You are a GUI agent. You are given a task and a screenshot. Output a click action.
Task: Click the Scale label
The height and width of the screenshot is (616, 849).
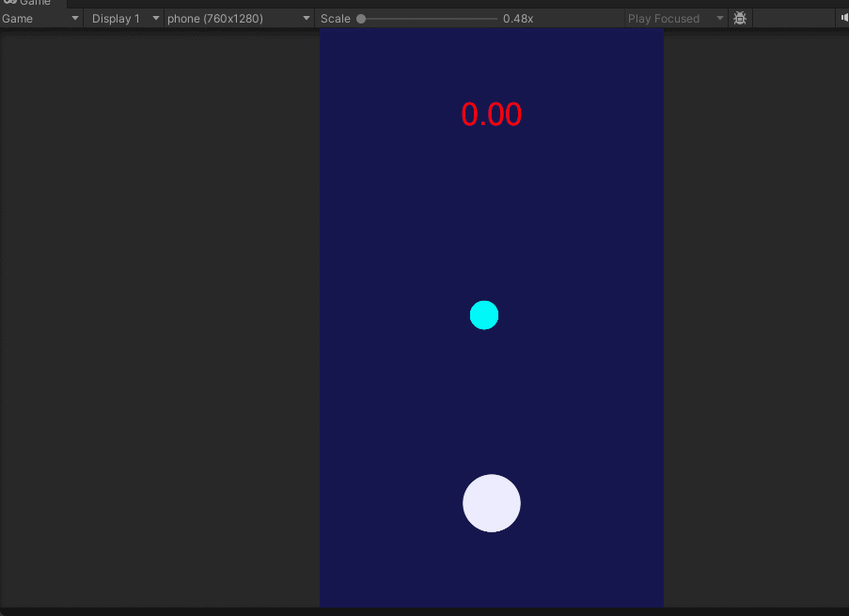pyautogui.click(x=335, y=19)
